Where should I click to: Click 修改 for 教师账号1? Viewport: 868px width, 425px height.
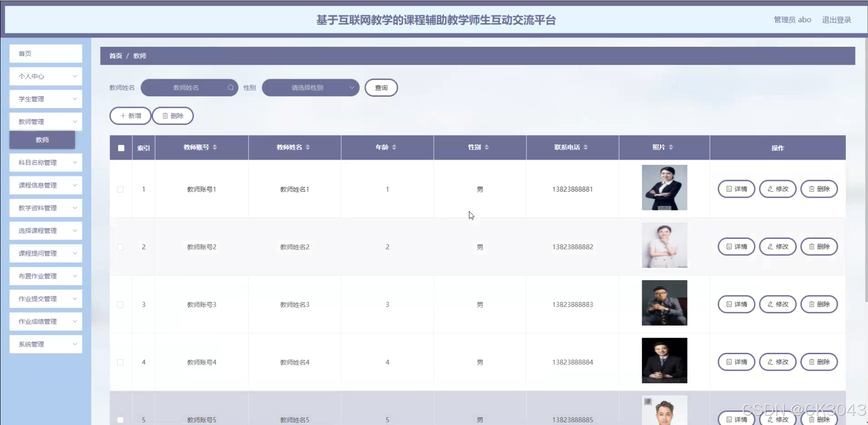point(778,189)
